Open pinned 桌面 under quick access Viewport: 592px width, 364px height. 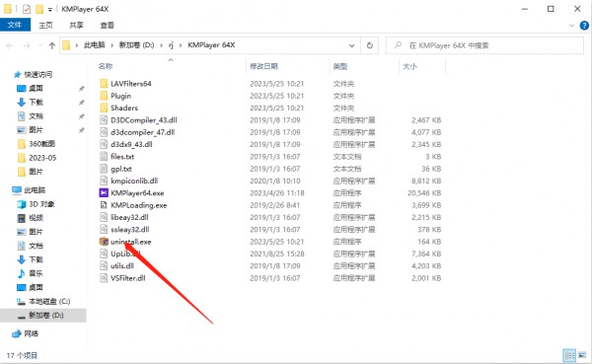coord(36,89)
